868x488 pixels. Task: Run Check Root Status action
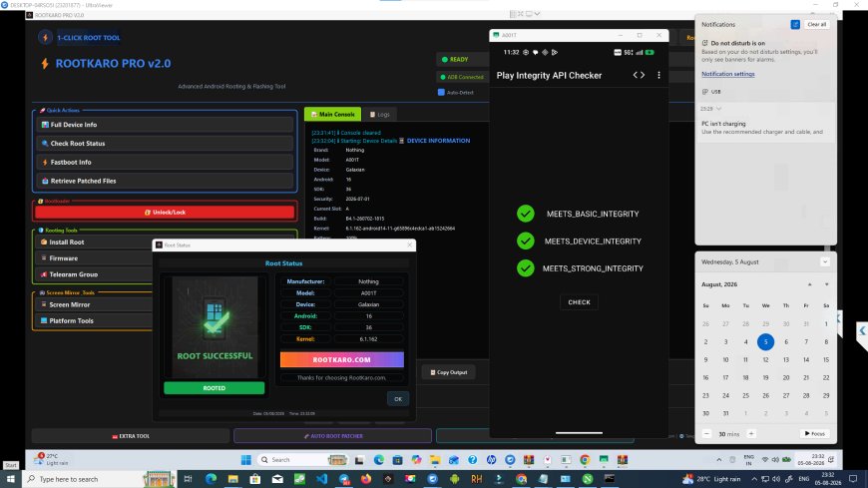(x=165, y=144)
